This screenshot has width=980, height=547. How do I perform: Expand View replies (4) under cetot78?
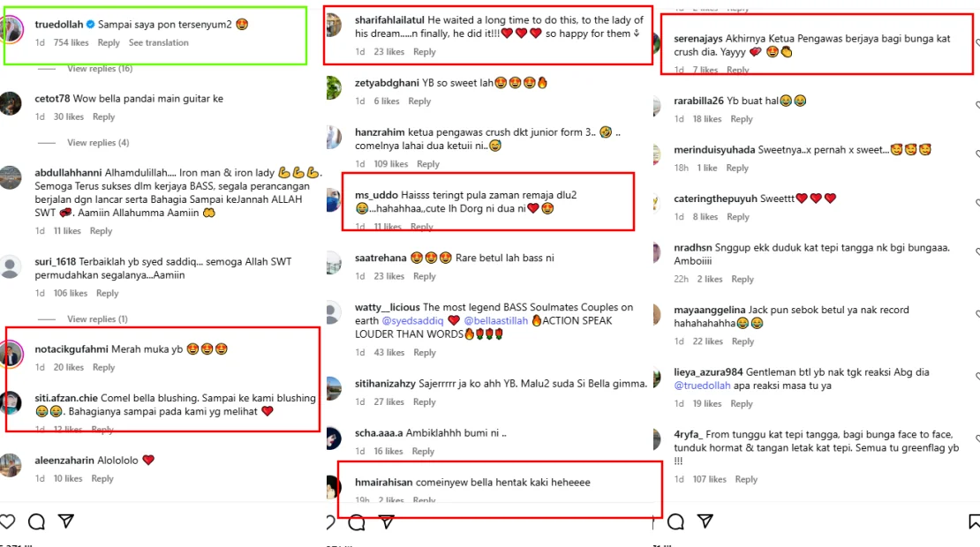(98, 142)
